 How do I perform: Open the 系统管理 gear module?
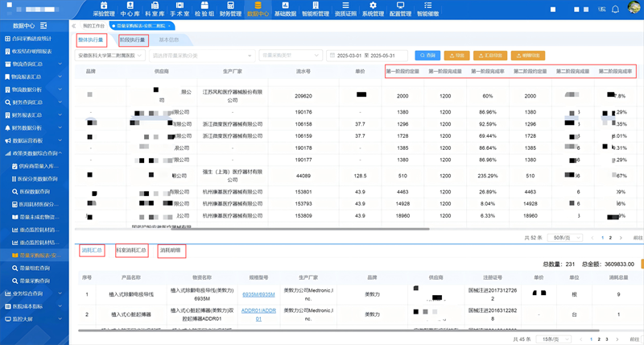(x=373, y=9)
